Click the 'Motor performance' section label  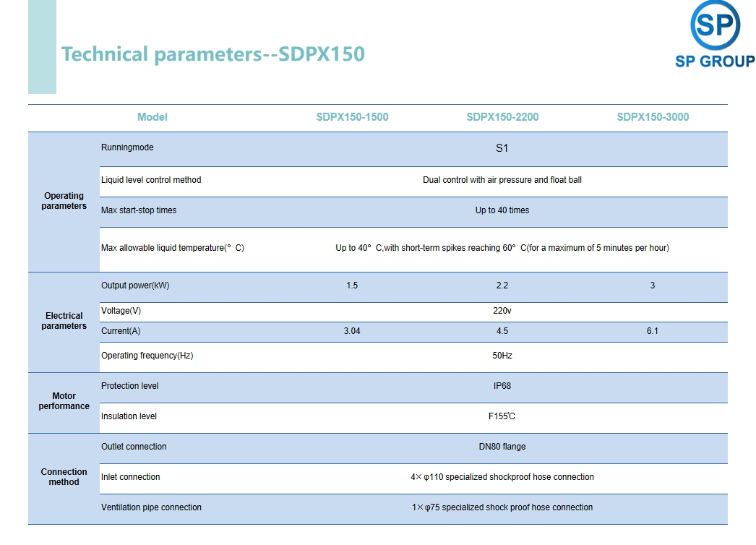point(64,400)
